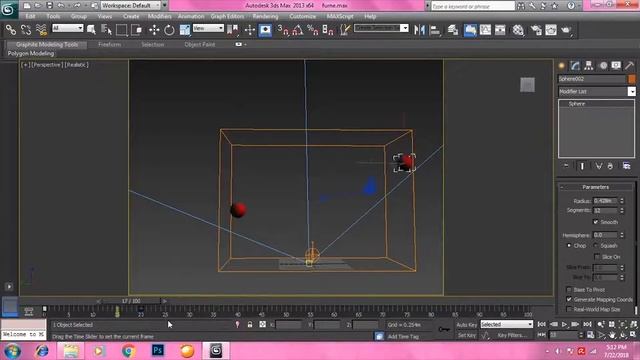The height and width of the screenshot is (360, 640).
Task: Select the Squash radio button
Action: pos(596,246)
